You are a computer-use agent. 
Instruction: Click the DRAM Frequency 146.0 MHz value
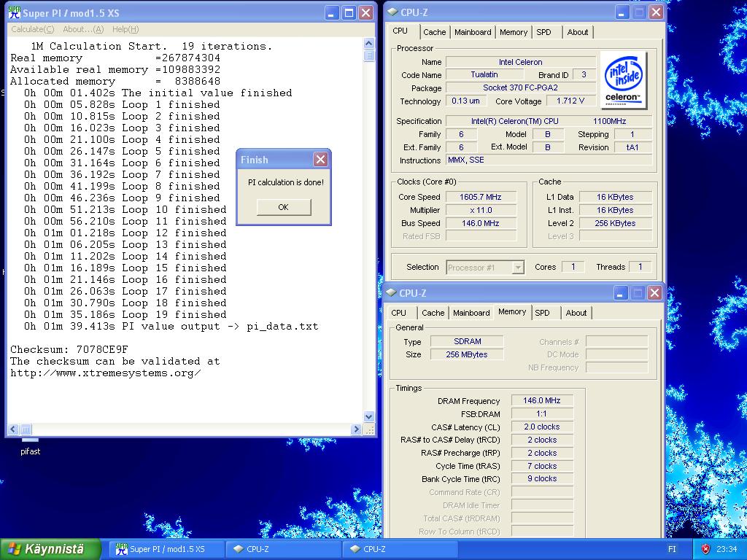click(x=542, y=400)
